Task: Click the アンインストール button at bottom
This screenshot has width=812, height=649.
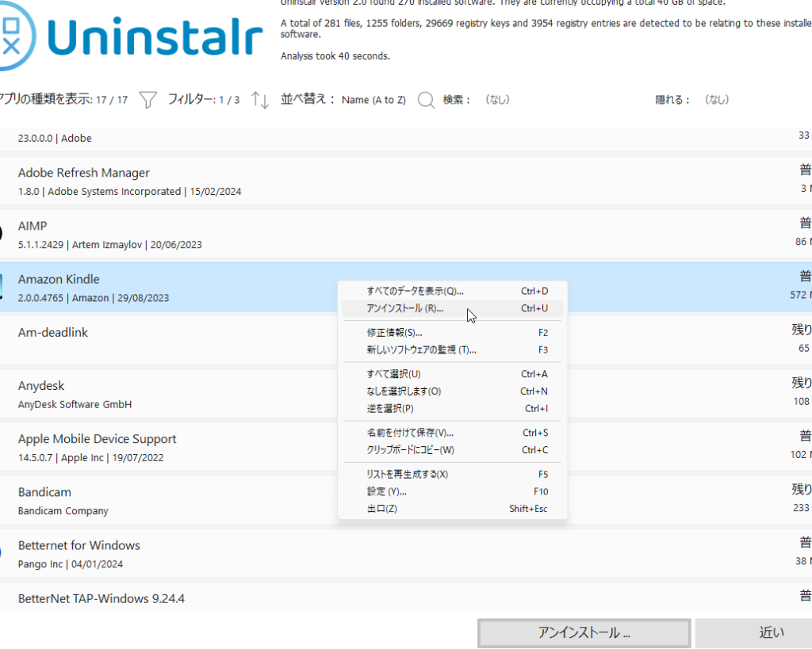Action: [x=584, y=632]
